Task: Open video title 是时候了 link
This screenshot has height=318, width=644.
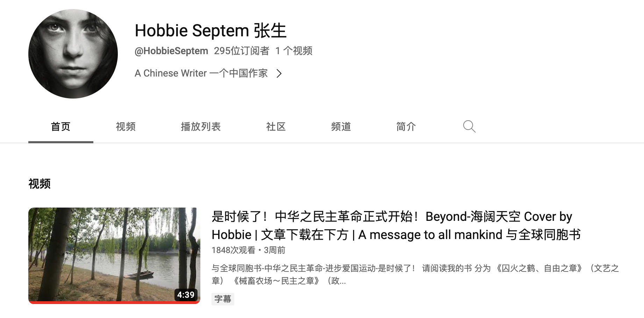Action: coord(396,225)
